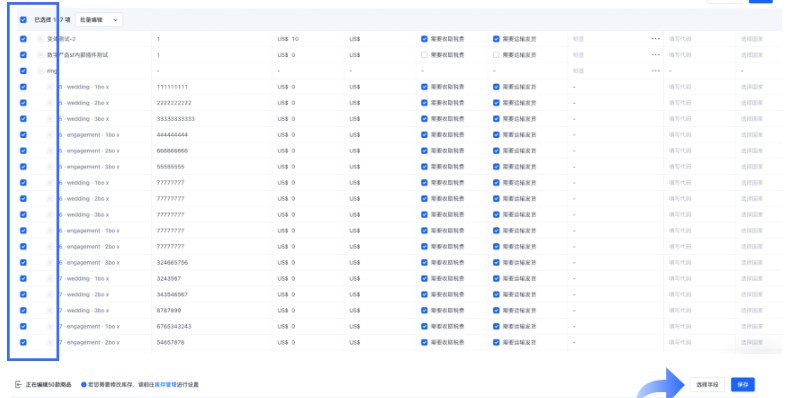The height and width of the screenshot is (398, 789).
Task: Open the 选择国家 dropdown for 5 - engagement - 3bo x
Action: 752,167
